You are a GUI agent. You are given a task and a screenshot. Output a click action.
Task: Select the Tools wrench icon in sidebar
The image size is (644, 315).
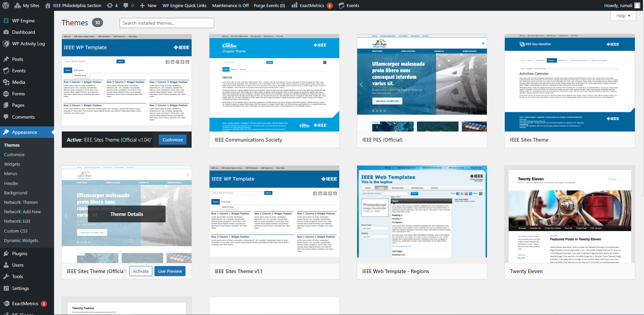click(x=7, y=276)
